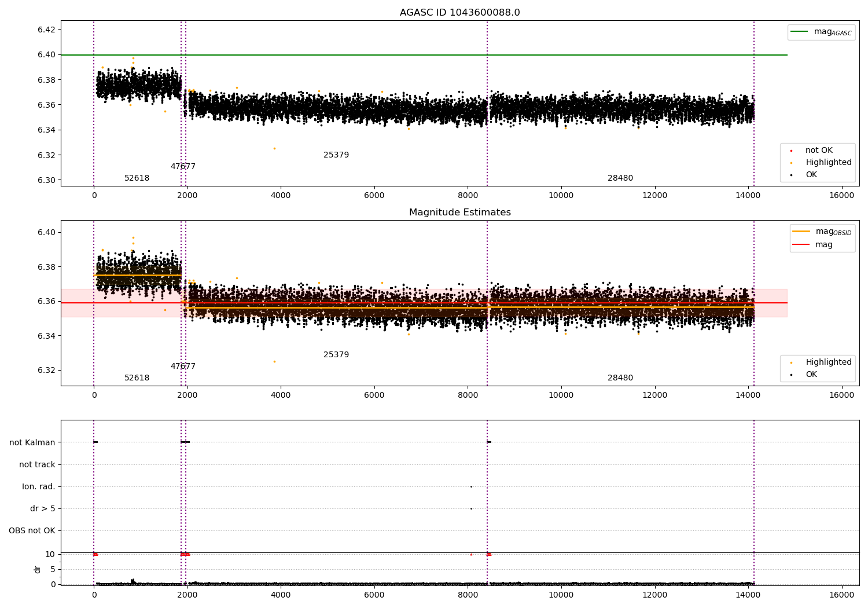The width and height of the screenshot is (868, 608).
Task: Click the orange line swatch beside mag OBSID
Action: [801, 231]
